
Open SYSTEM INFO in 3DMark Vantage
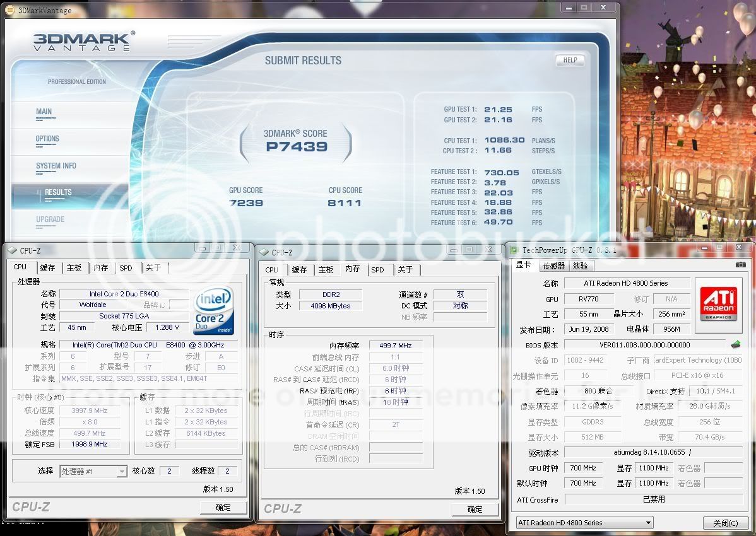56,166
